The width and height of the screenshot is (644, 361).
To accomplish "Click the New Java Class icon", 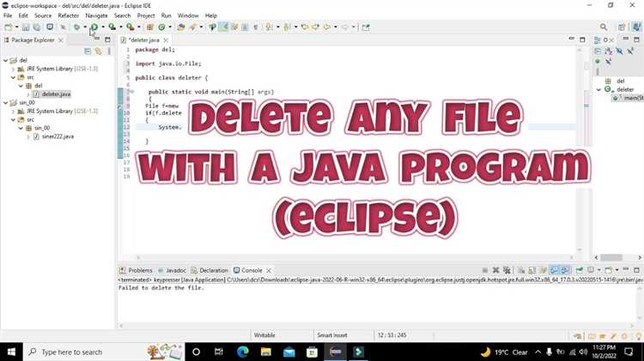I will (x=161, y=27).
